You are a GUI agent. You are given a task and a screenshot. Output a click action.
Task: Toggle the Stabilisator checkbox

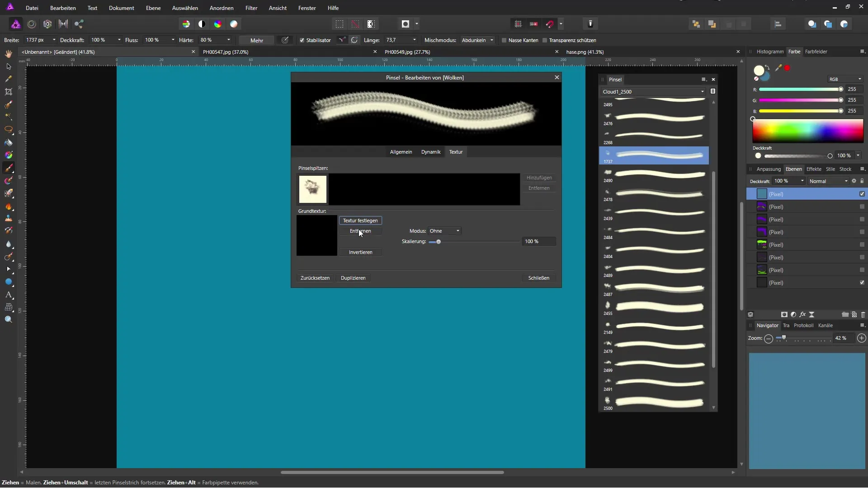pos(302,40)
